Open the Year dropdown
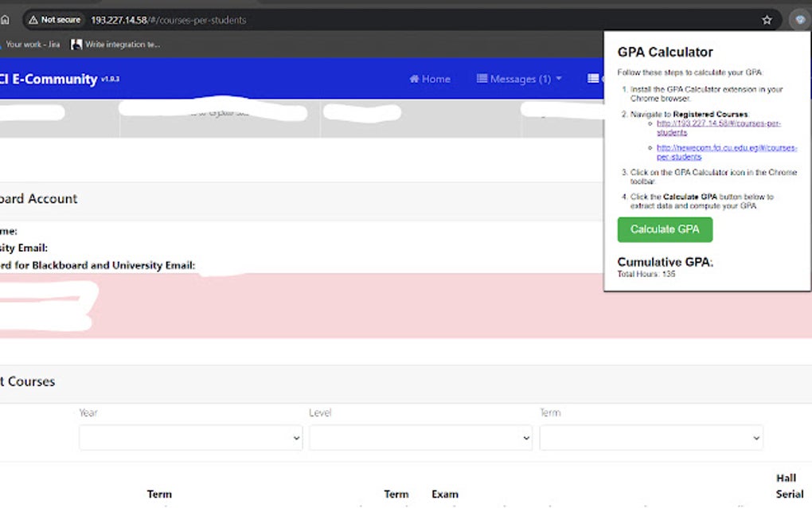812x508 pixels. point(190,437)
